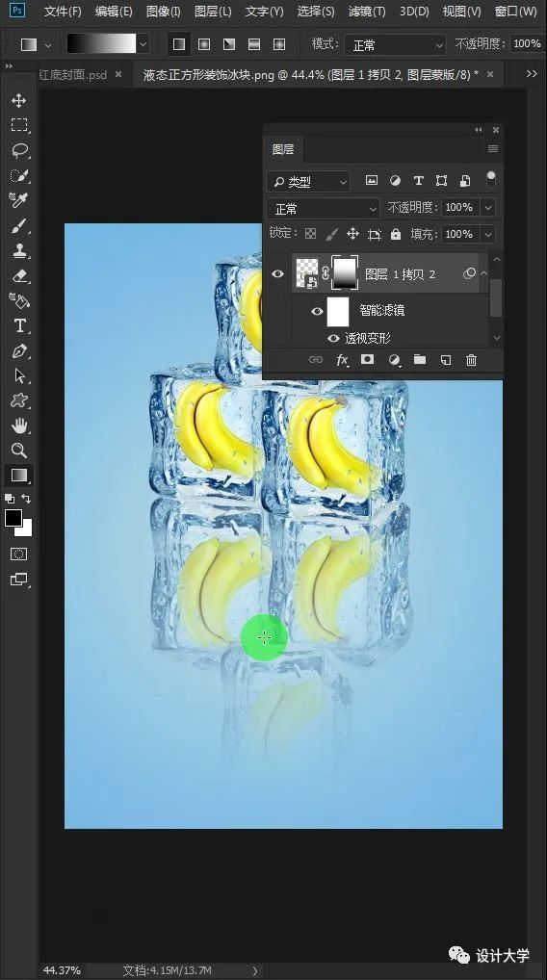This screenshot has width=547, height=980.
Task: Lock all layer attributes
Action: click(x=395, y=234)
